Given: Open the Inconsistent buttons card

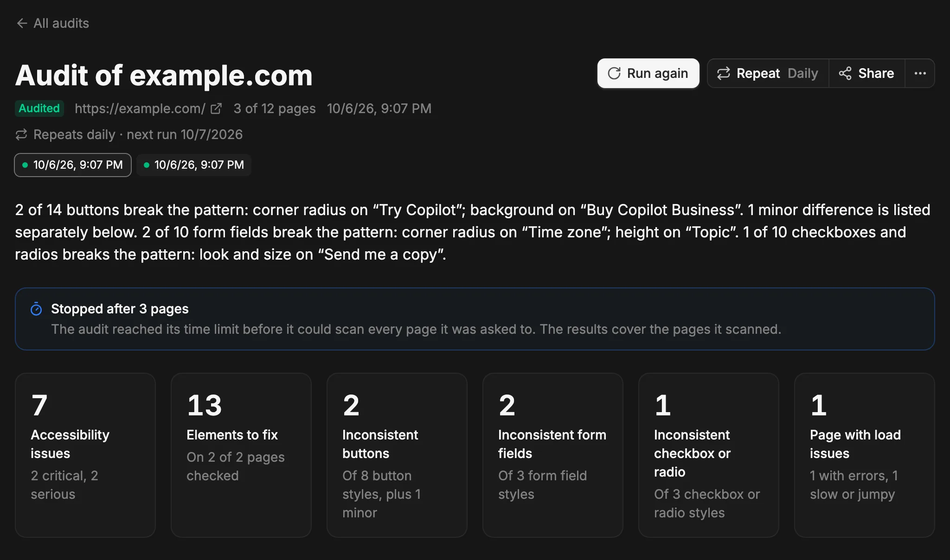Looking at the screenshot, I should click(x=397, y=455).
